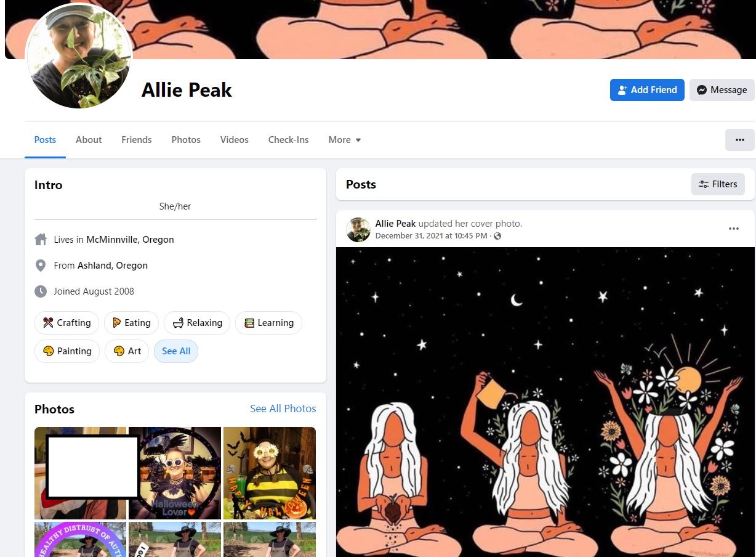756x557 pixels.
Task: Open the post Filters options
Action: 718,184
